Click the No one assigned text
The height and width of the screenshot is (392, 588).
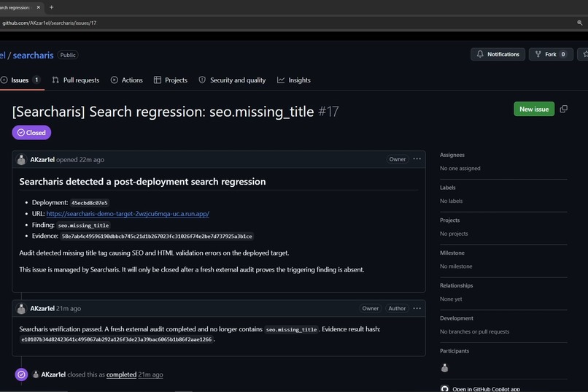point(460,169)
